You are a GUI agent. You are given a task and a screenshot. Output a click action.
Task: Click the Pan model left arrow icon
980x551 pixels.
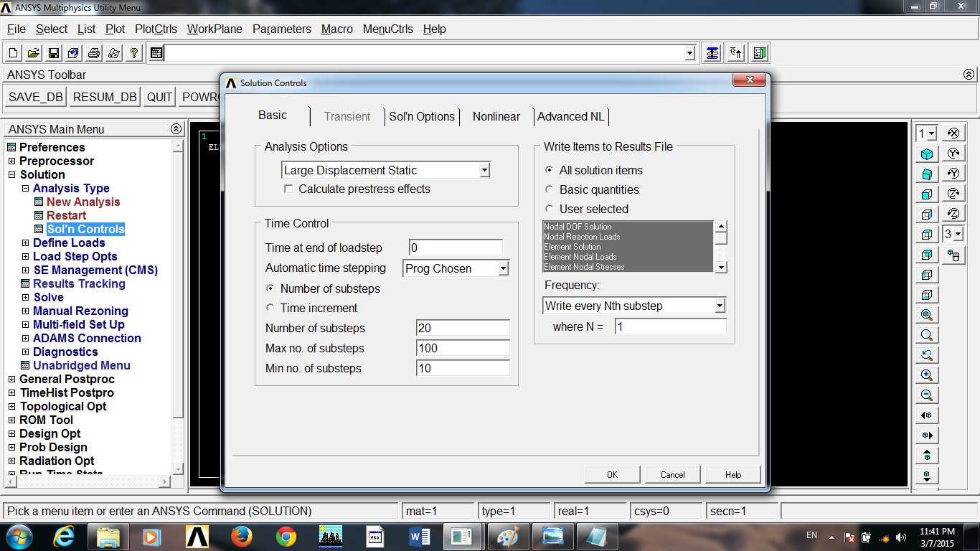click(927, 415)
